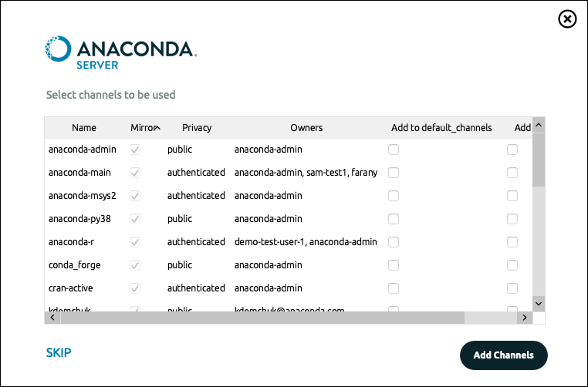Select the anaconda-msys2 channel name
Viewport: 588px width, 387px height.
point(82,196)
